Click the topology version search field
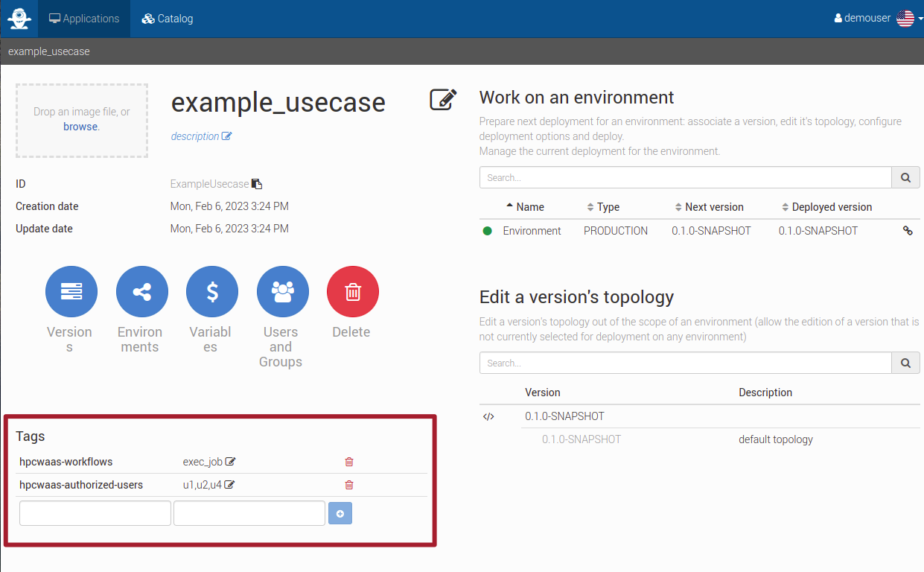 [x=686, y=363]
